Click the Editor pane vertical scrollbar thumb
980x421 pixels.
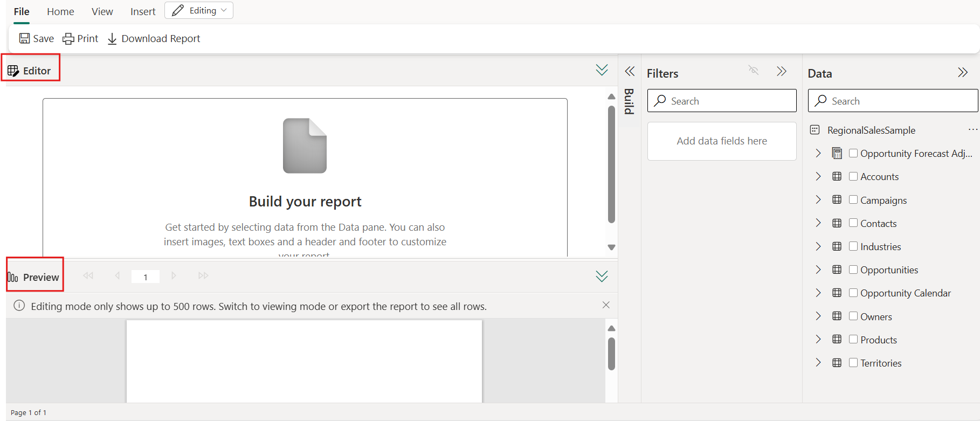[611, 164]
